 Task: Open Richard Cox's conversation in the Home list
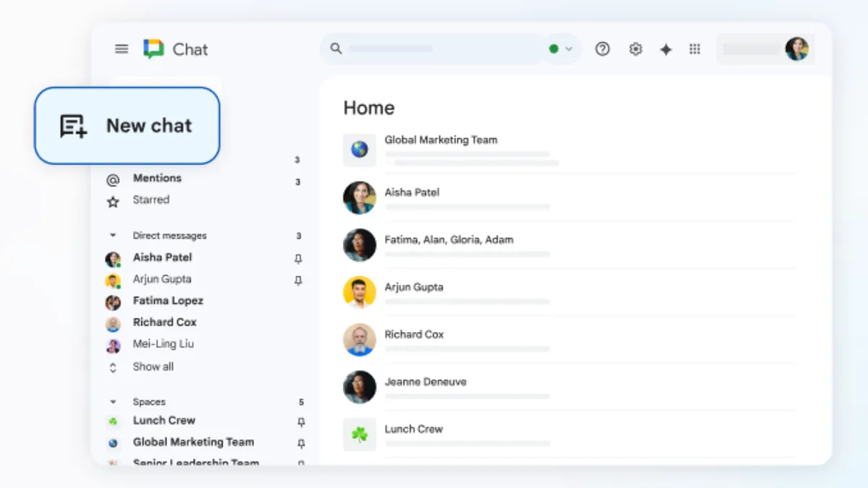pos(569,339)
